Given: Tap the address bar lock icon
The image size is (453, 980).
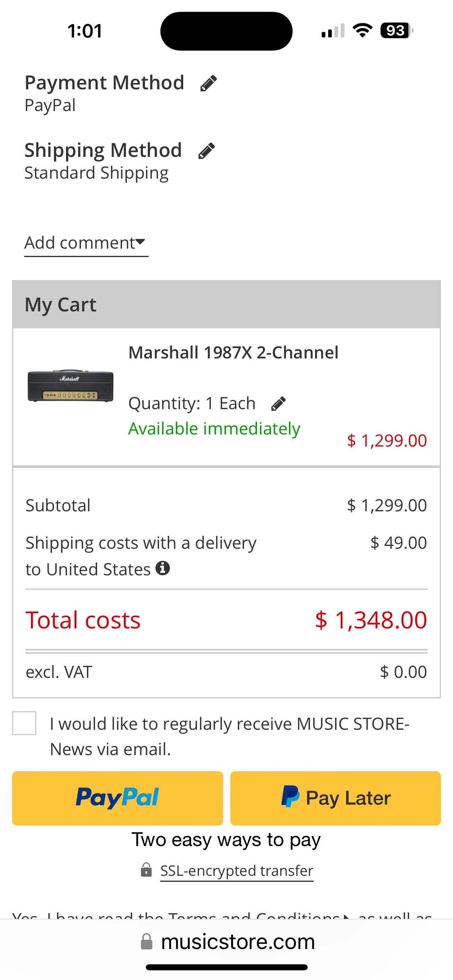Looking at the screenshot, I should 147,942.
